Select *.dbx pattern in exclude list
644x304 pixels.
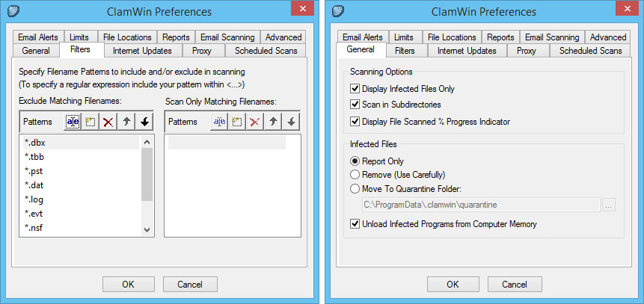click(x=81, y=143)
